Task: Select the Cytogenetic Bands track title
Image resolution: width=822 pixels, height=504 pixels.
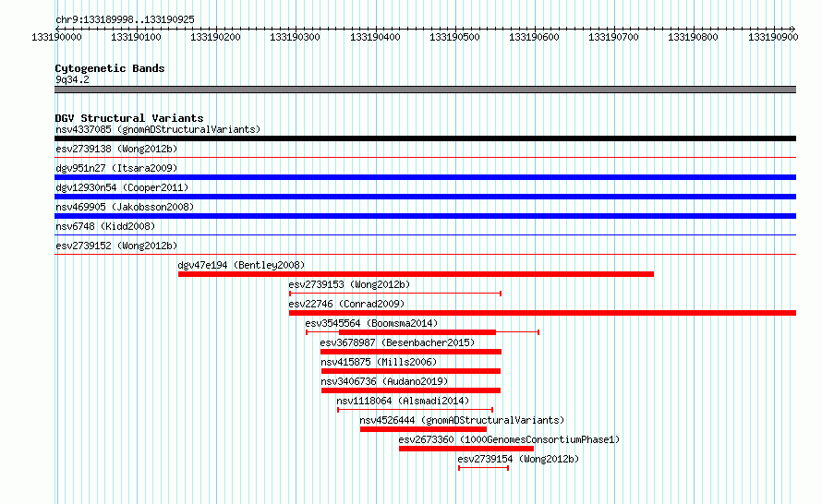Action: pyautogui.click(x=110, y=68)
